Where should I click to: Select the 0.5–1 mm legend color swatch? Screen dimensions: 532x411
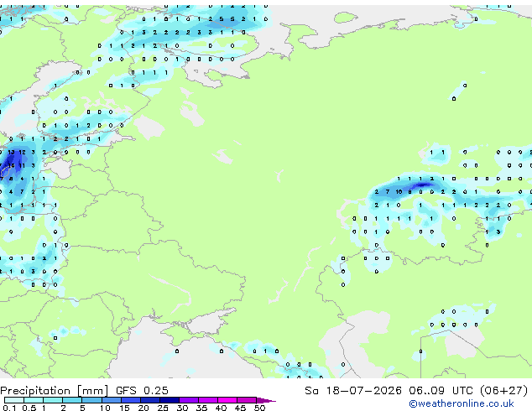pyautogui.click(x=34, y=400)
